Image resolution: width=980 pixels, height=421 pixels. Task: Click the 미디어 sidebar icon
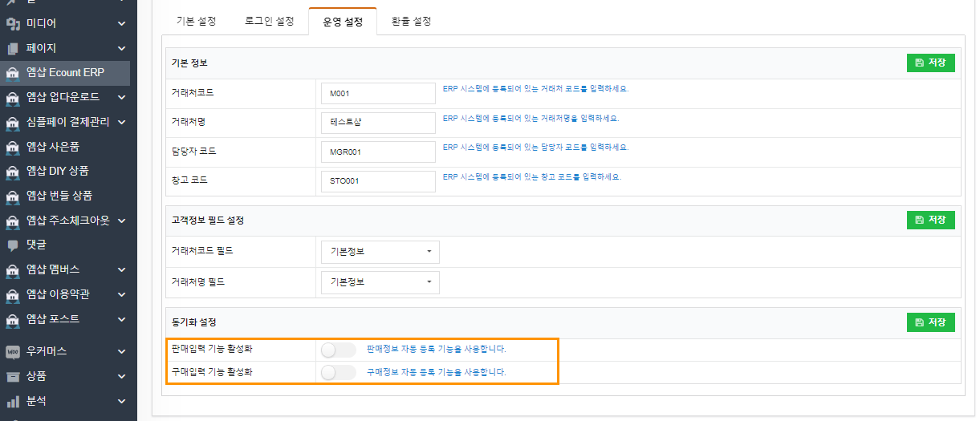click(13, 24)
